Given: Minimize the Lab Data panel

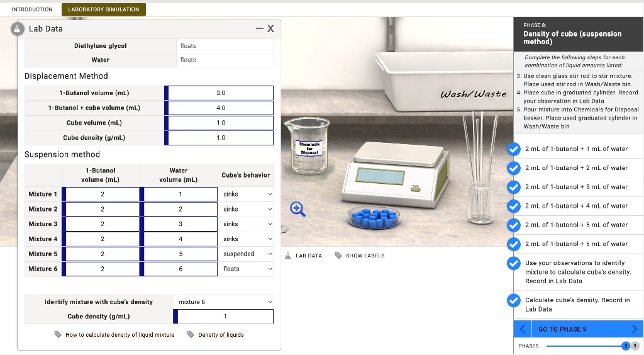Looking at the screenshot, I should pos(259,29).
